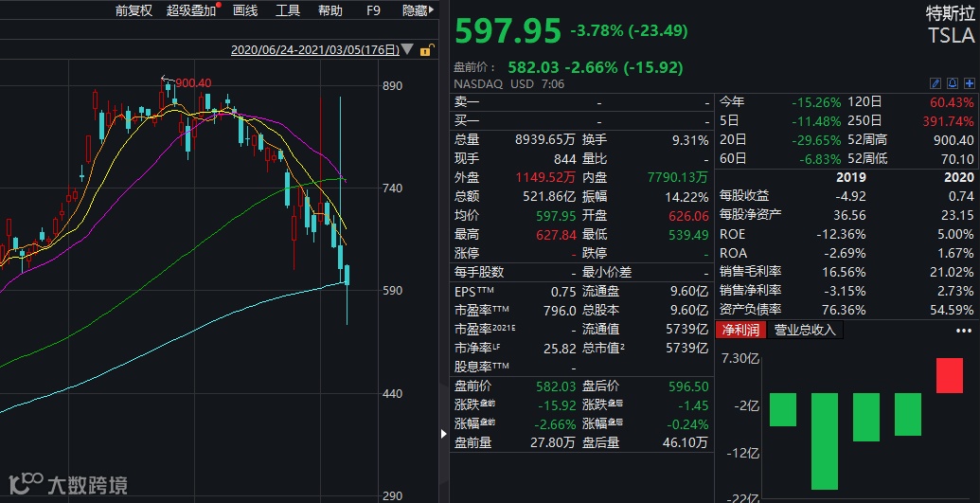Click 市盈率TTM value 796.0

click(x=560, y=311)
